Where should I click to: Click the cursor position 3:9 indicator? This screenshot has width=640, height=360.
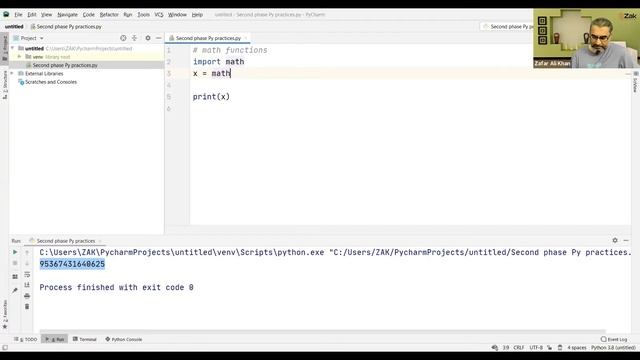coord(506,348)
